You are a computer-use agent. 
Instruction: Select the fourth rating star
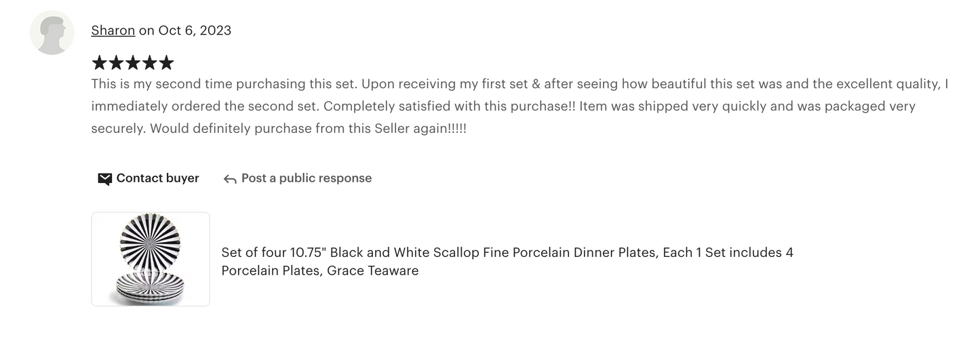[149, 63]
